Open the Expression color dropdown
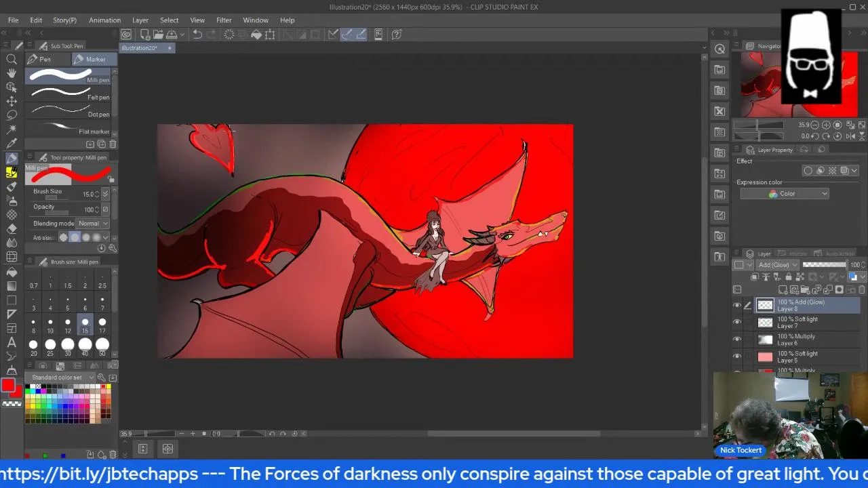Viewport: 868px width, 488px height. pos(785,194)
